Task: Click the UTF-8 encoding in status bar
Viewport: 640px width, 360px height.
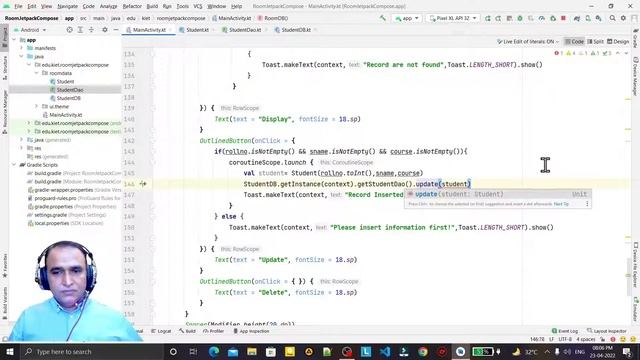Action: click(565, 339)
